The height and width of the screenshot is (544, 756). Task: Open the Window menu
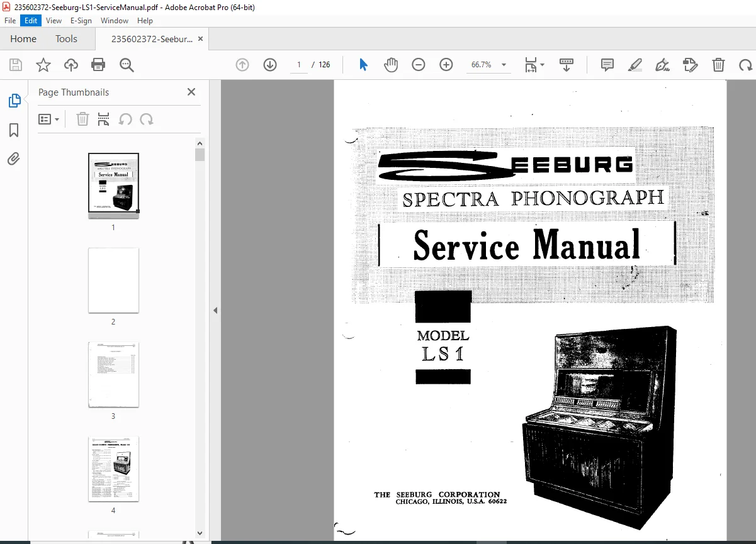click(x=115, y=21)
